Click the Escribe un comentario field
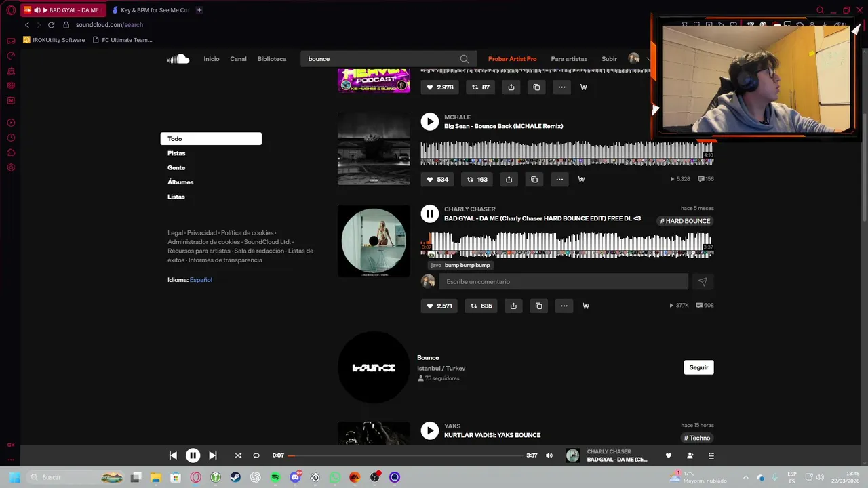868x488 pixels. click(x=564, y=282)
